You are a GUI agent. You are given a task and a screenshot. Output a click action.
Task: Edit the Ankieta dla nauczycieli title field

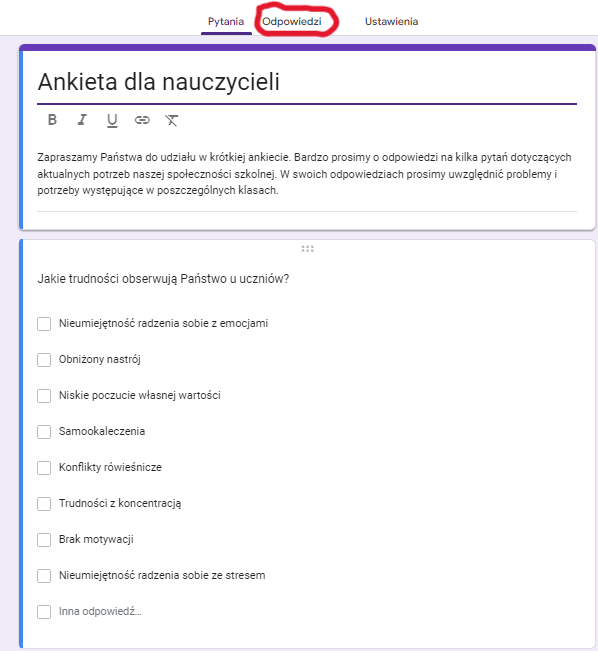(x=307, y=82)
